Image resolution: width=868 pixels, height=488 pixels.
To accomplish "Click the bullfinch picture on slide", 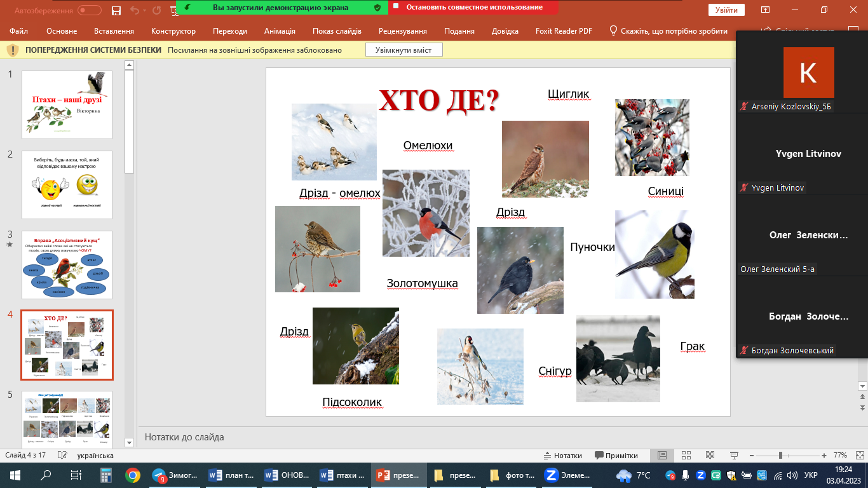I will click(426, 213).
